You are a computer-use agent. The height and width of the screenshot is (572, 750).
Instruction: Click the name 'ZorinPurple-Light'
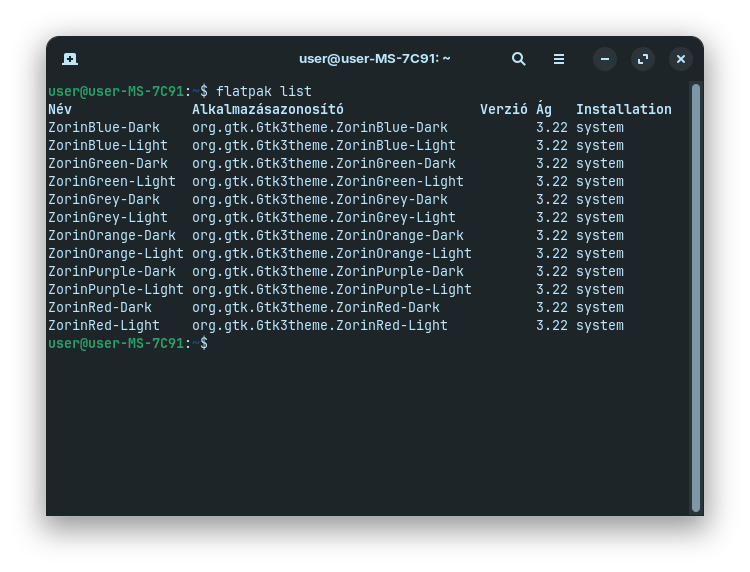(116, 289)
